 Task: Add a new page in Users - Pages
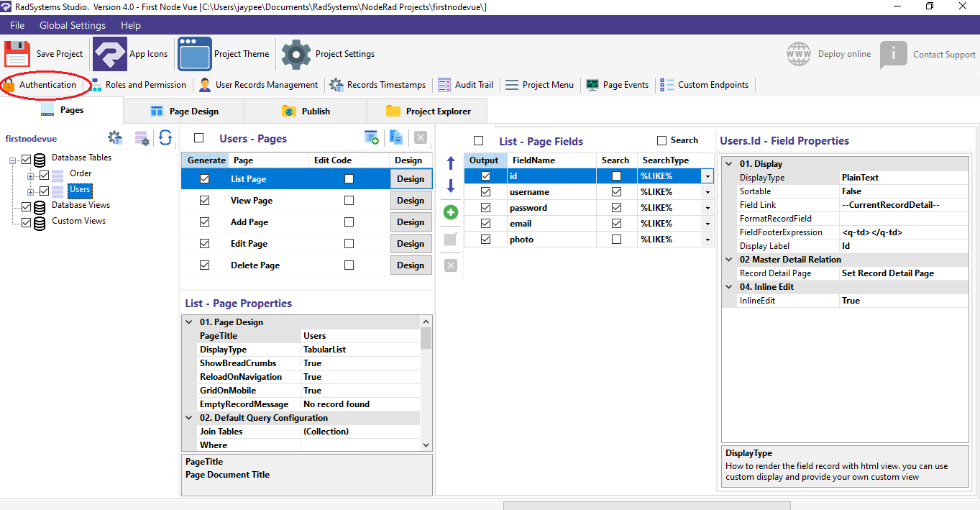(x=372, y=137)
